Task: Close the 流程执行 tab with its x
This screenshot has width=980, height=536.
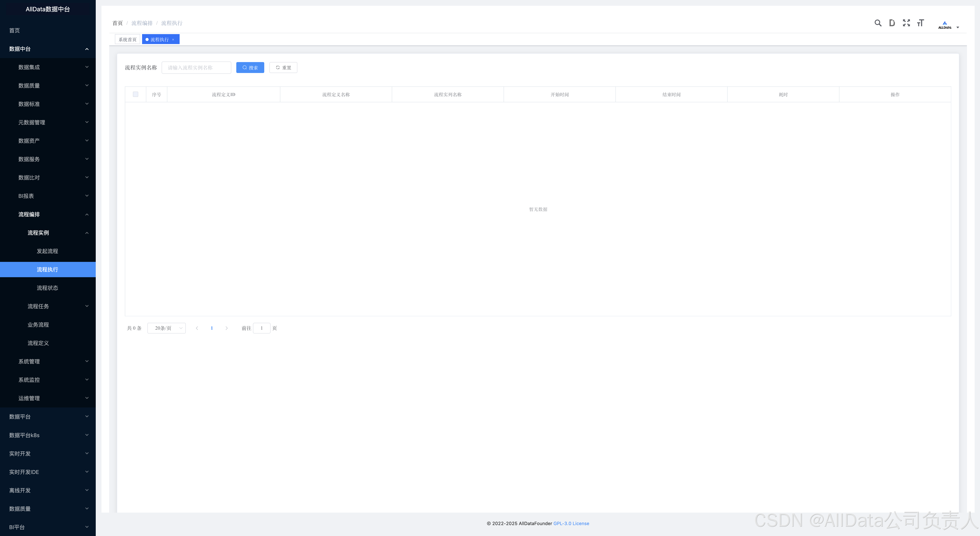Action: pos(173,40)
